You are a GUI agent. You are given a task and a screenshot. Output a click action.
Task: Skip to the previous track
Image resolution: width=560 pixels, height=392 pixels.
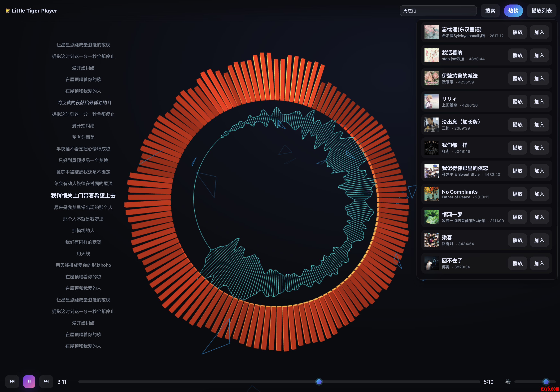(x=12, y=381)
